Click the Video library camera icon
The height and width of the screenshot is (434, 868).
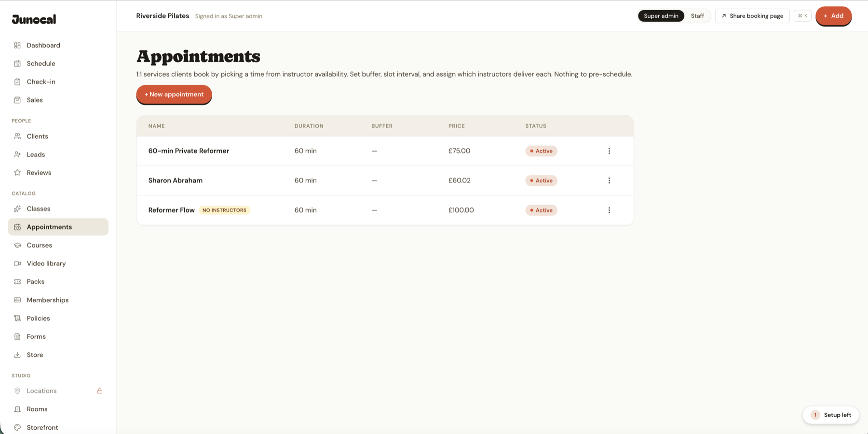click(17, 264)
